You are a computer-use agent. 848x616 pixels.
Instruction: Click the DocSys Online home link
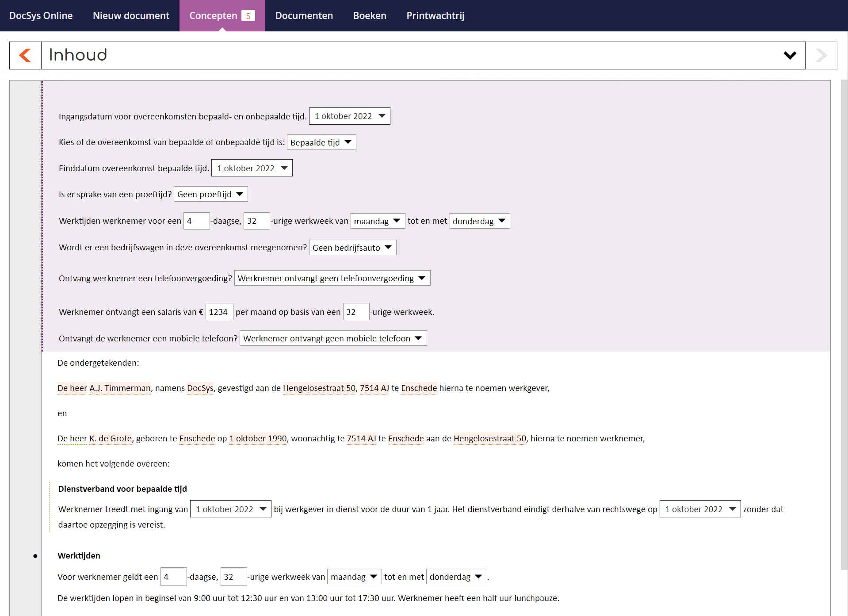pyautogui.click(x=41, y=16)
